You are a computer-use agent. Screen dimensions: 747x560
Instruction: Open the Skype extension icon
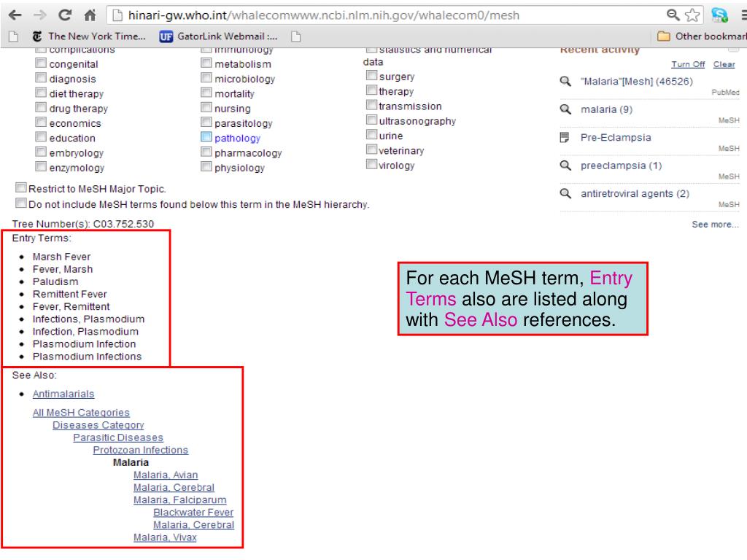pyautogui.click(x=719, y=15)
